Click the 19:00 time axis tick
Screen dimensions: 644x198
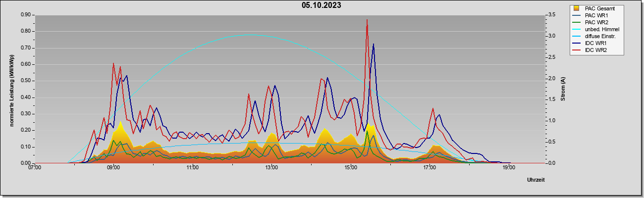(508, 168)
